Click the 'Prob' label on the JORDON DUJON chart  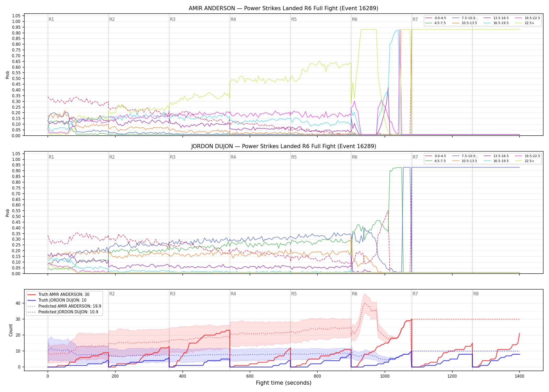tap(8, 213)
